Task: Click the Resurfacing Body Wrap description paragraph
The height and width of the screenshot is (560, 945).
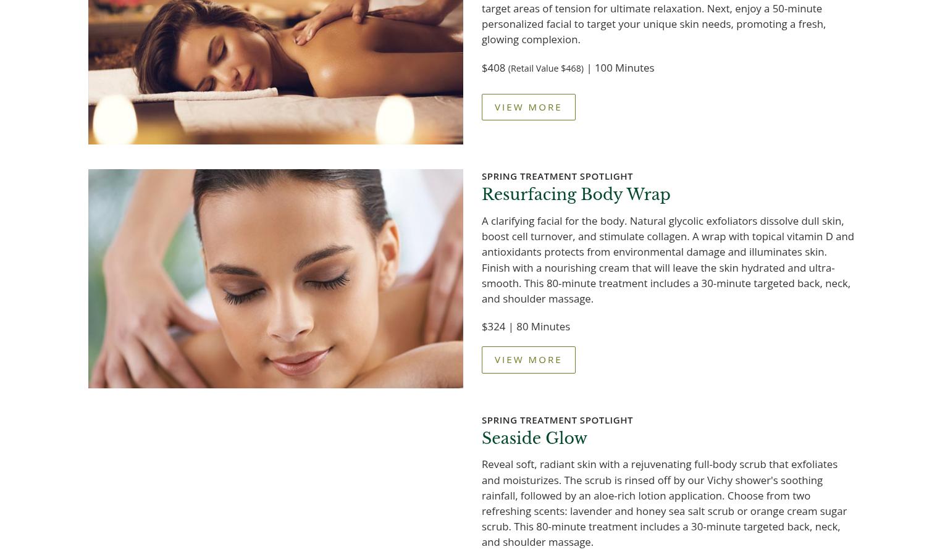Action: (x=668, y=259)
